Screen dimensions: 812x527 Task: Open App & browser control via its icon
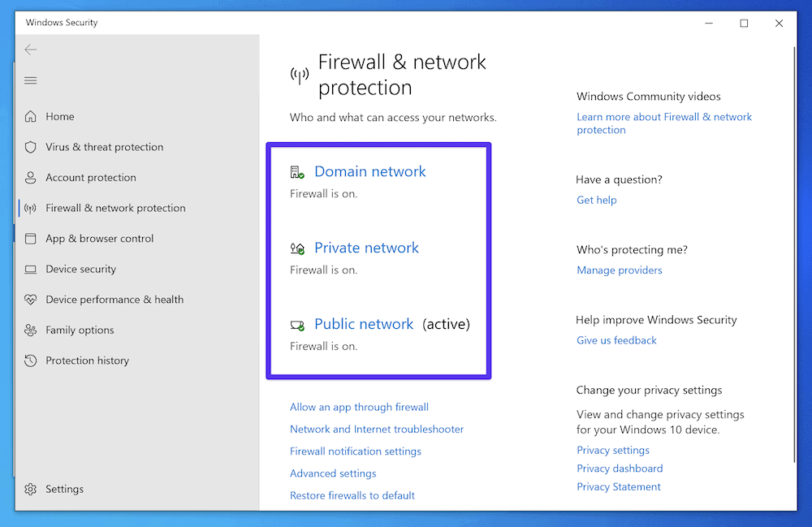pos(30,238)
